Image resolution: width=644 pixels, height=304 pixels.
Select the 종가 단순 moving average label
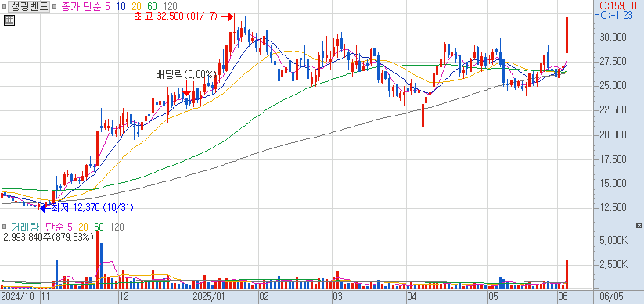[x=82, y=6]
